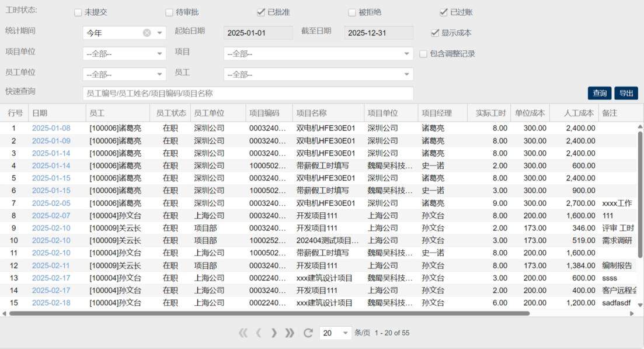Sort by the 人工成本 column header
The image size is (644, 349).
tap(579, 113)
